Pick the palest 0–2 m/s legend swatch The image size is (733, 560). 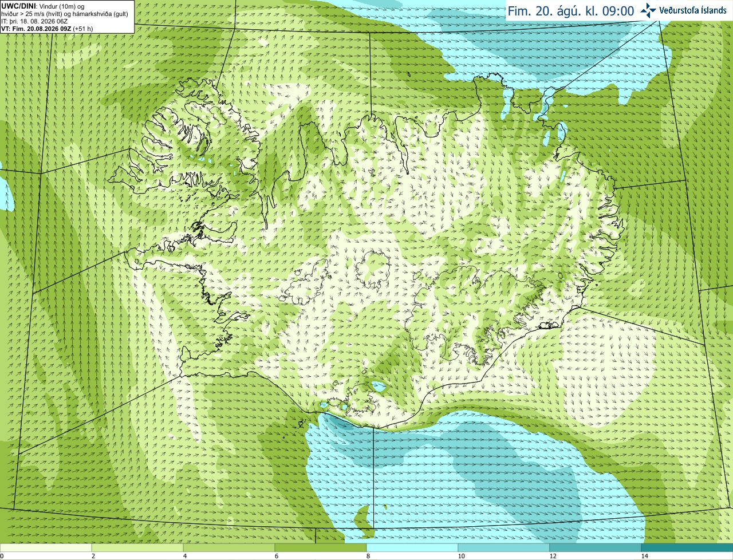(x=46, y=548)
